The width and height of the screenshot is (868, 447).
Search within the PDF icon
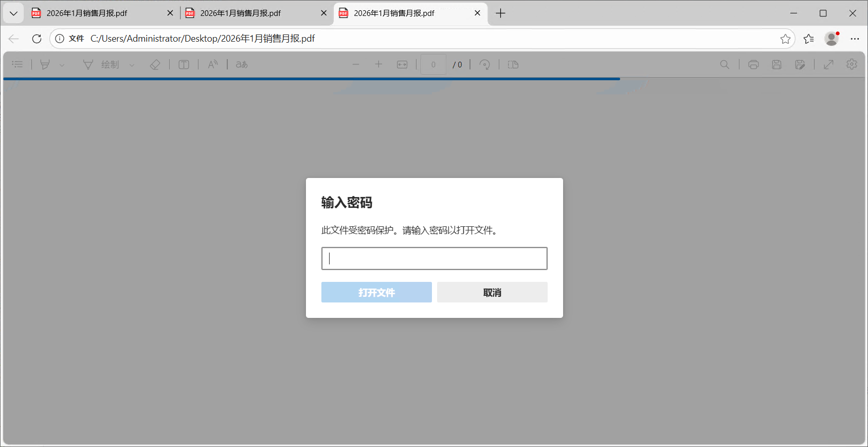(x=725, y=64)
